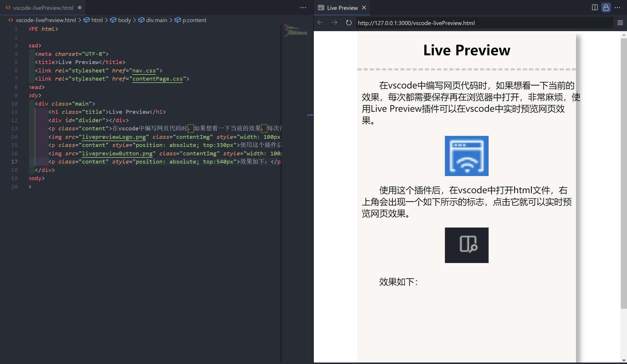The image size is (627, 364).
Task: Click the blue Live Preview logo image
Action: [466, 156]
